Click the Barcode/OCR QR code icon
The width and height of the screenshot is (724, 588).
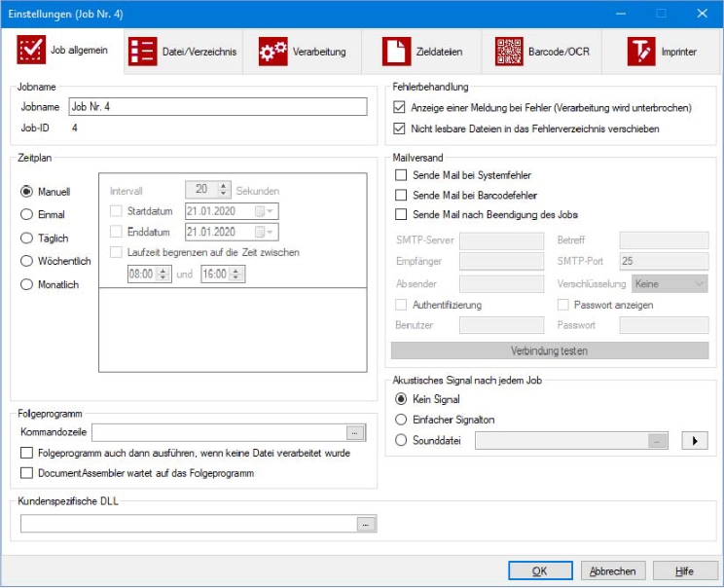coord(509,52)
